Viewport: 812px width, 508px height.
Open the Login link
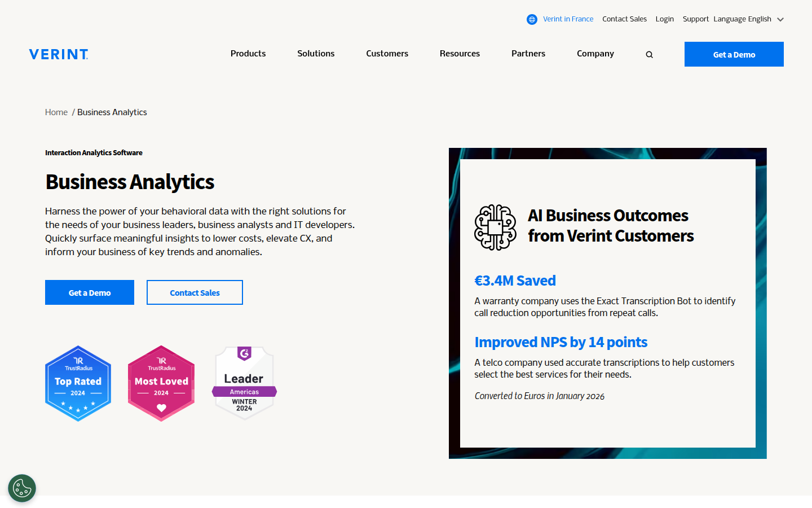pos(664,19)
